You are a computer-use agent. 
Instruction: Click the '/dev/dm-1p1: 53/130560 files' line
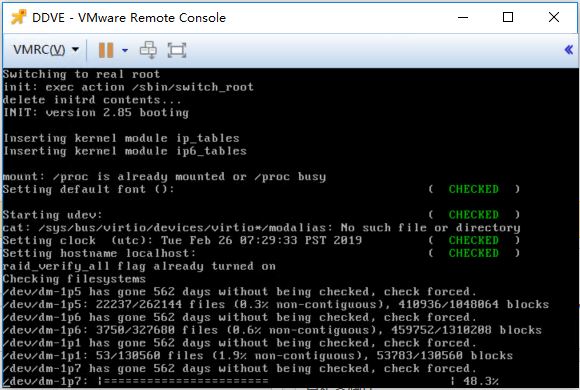click(x=258, y=356)
